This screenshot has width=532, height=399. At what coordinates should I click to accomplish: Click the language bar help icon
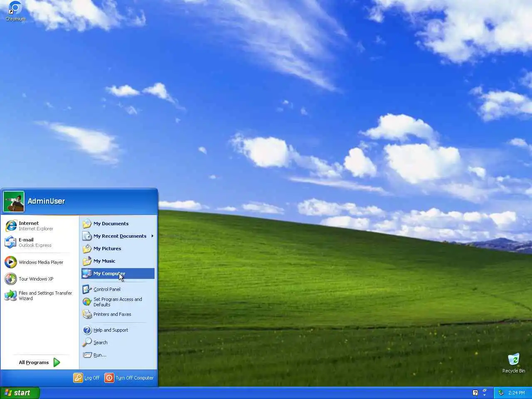tap(475, 393)
